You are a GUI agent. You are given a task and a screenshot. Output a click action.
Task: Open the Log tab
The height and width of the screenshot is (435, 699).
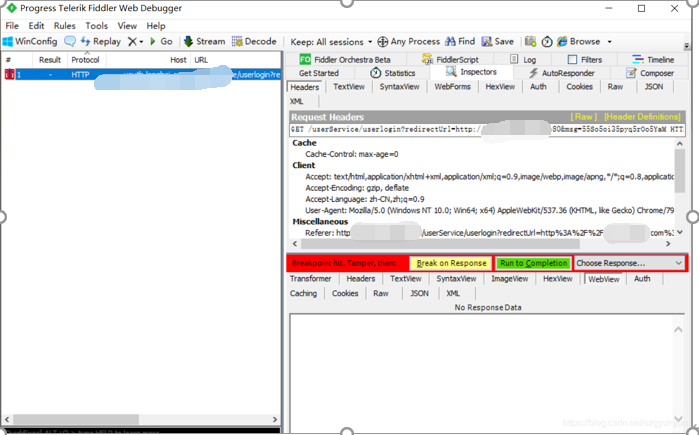tap(523, 59)
